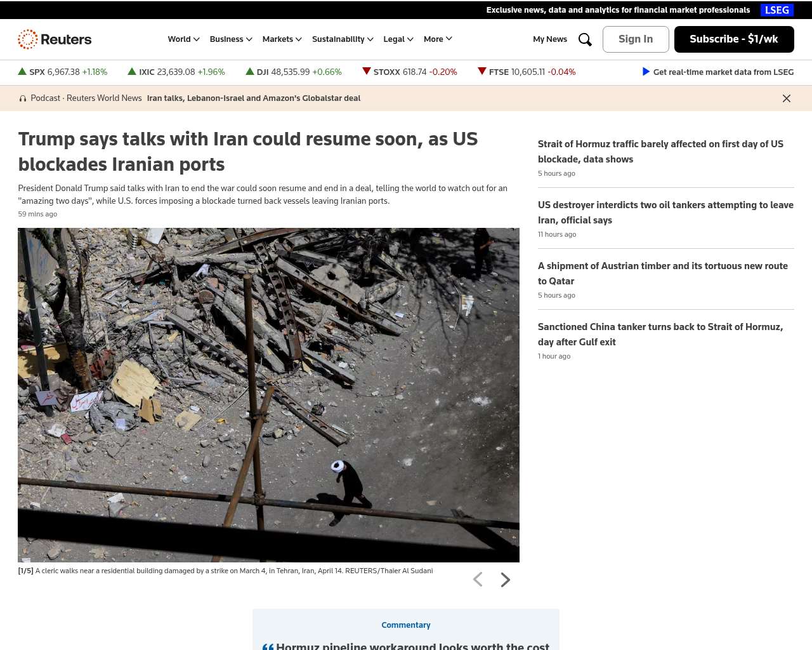Click the FTSE 10,605.11 ticker value
Viewport: 812px width, 650px height.
click(x=528, y=72)
